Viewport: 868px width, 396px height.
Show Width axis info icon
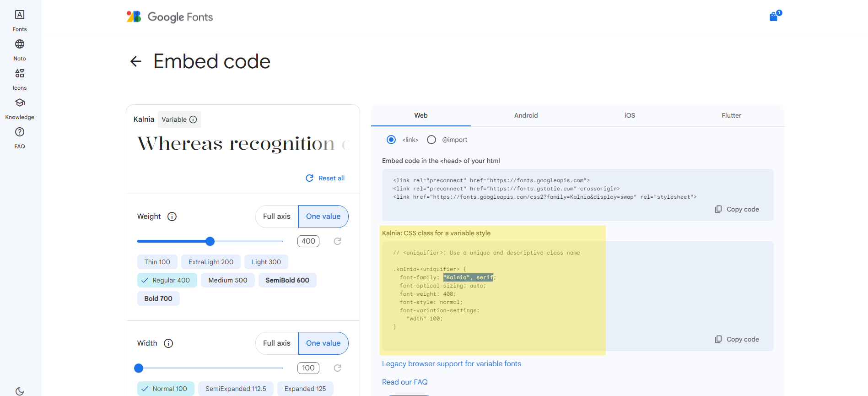click(168, 343)
